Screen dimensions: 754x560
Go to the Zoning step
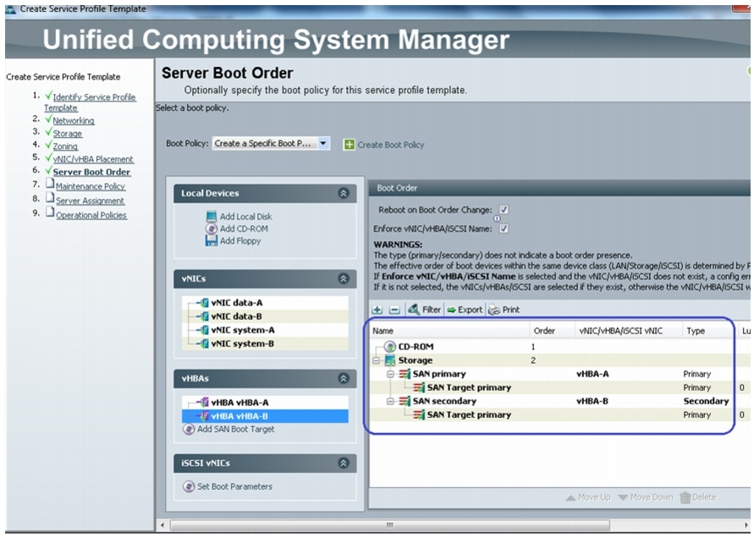(x=65, y=146)
